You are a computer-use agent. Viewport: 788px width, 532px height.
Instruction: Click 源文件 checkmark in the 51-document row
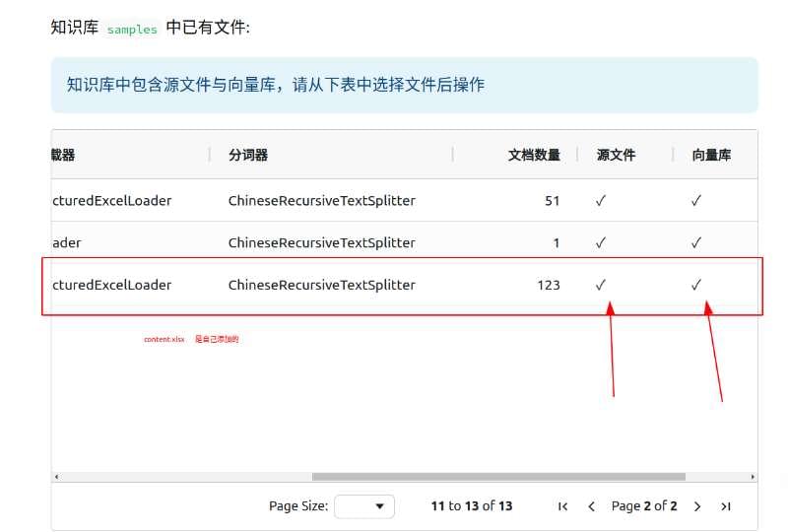[x=601, y=200]
